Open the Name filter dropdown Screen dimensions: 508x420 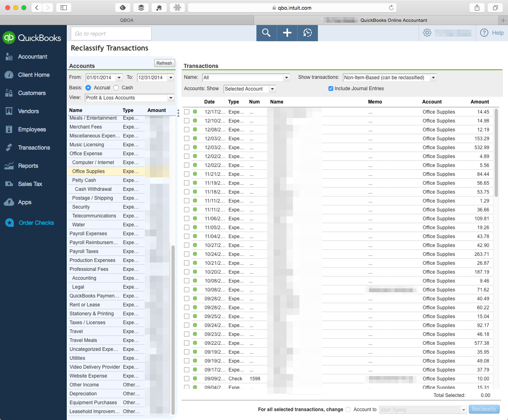pos(286,78)
